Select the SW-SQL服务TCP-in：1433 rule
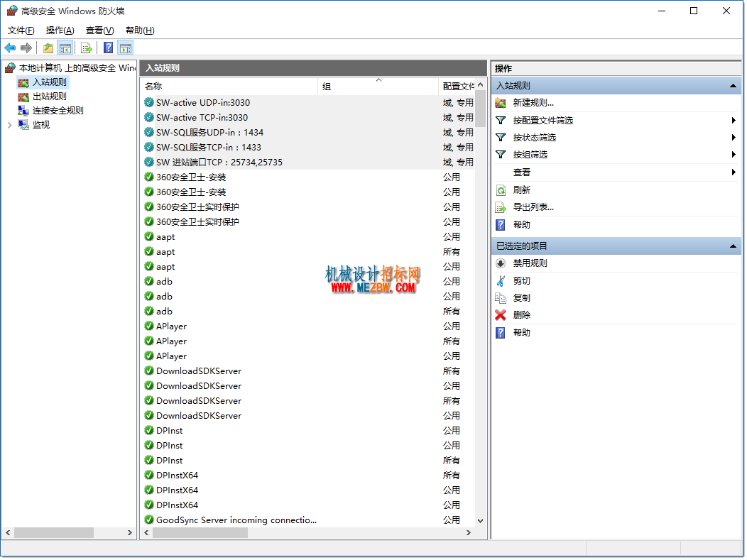The image size is (747, 560). (x=307, y=148)
